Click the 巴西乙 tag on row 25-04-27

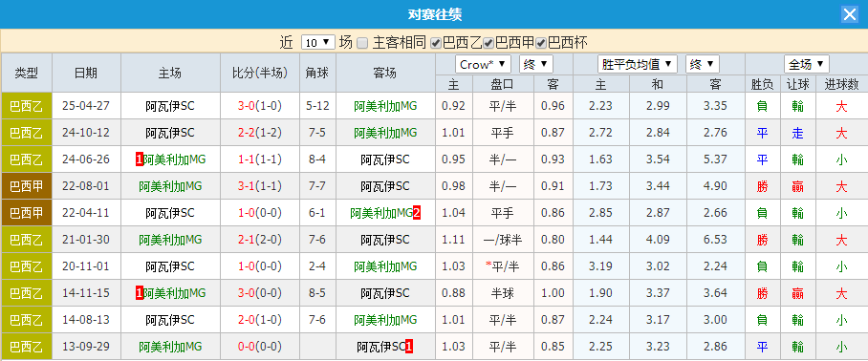click(x=27, y=106)
